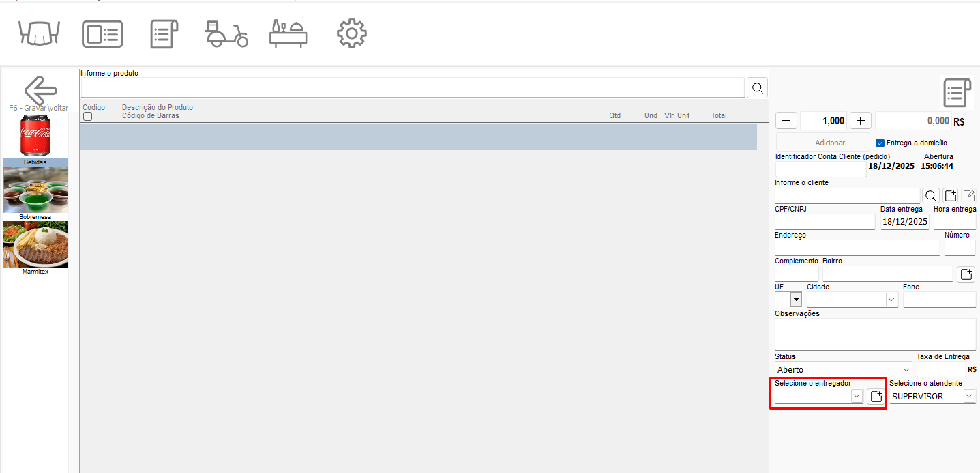This screenshot has height=473, width=980.
Task: Open the settings gear icon
Action: [x=352, y=33]
